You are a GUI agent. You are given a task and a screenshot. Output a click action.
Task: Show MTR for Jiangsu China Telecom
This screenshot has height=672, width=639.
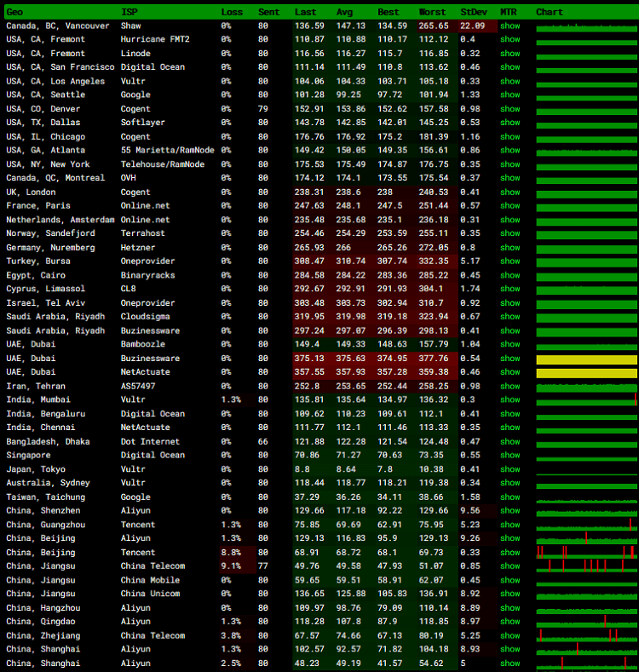pyautogui.click(x=509, y=566)
